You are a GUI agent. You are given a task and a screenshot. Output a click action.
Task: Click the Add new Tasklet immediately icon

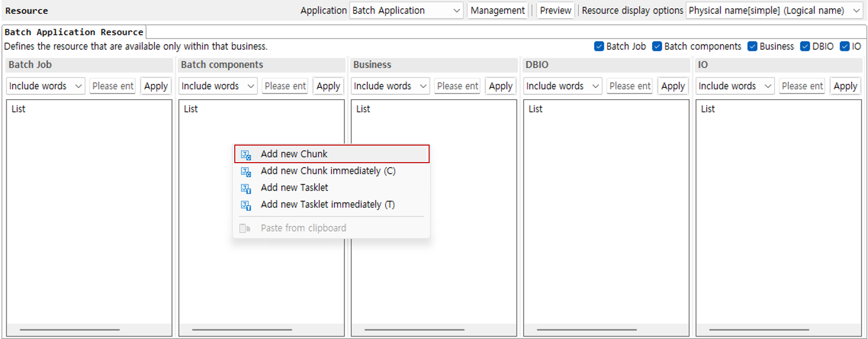[246, 205]
